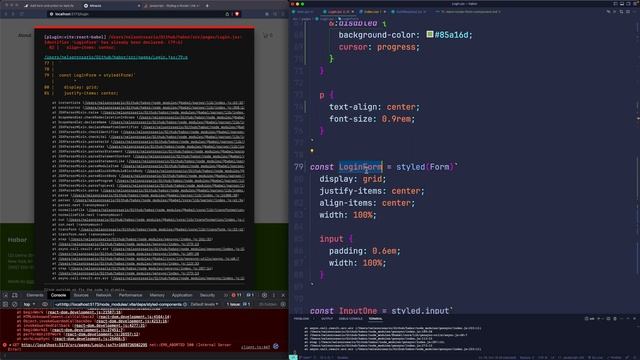Click 'font-size: 0.9rem;' line in the editor
This screenshot has width=640, height=360.
372,119
